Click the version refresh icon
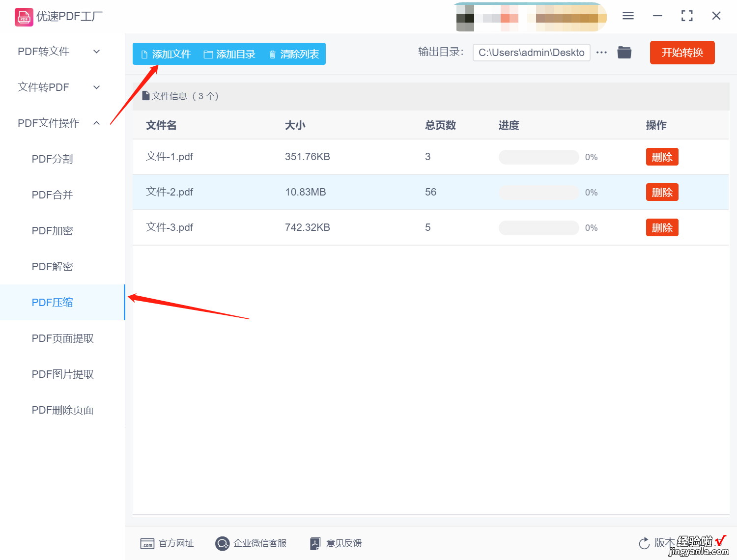 point(644,543)
